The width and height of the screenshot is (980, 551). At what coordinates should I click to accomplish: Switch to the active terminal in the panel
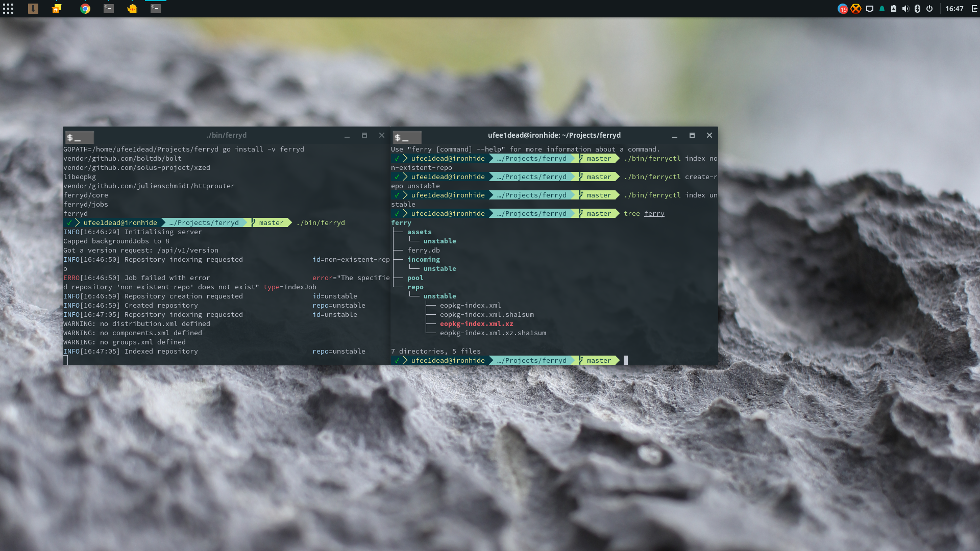(x=156, y=9)
